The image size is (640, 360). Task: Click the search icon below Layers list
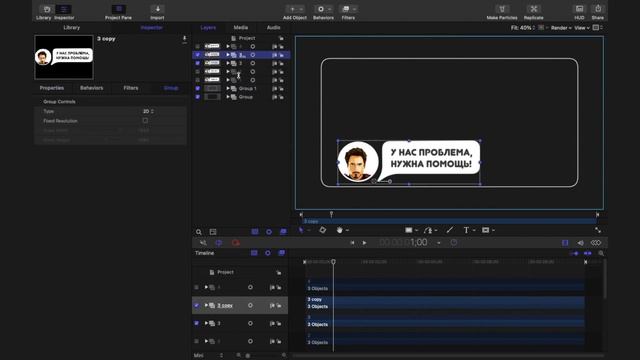coord(199,232)
